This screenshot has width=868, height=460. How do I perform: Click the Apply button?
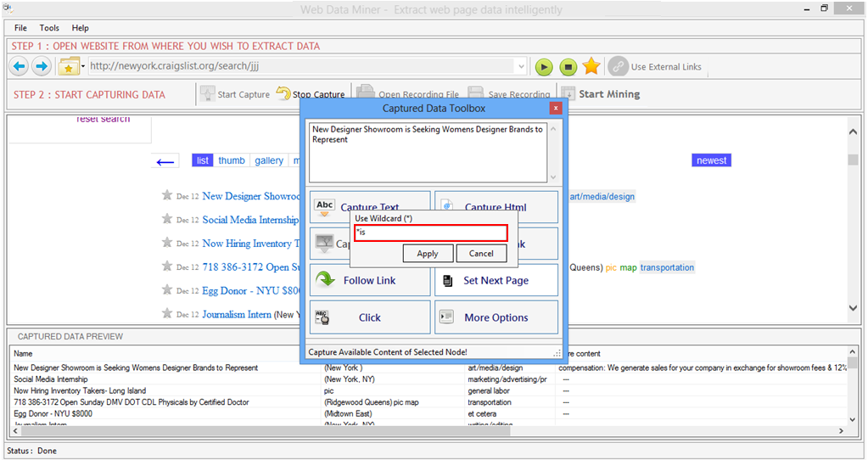tap(428, 254)
